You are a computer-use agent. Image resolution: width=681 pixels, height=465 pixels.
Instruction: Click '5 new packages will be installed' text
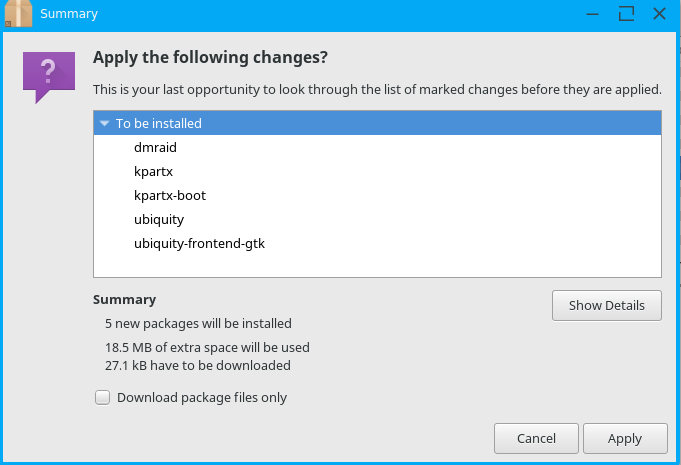[198, 323]
